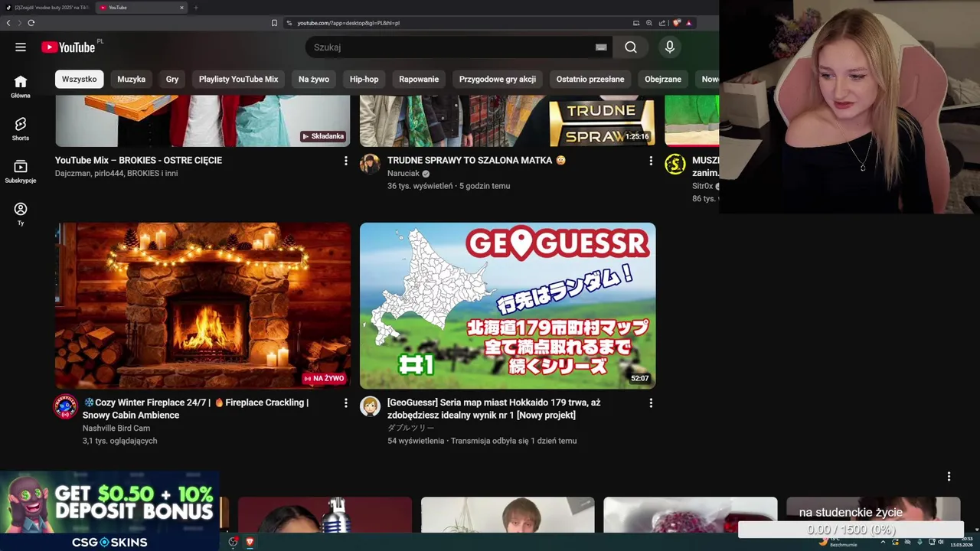Bookmark this page in address bar

point(274,23)
